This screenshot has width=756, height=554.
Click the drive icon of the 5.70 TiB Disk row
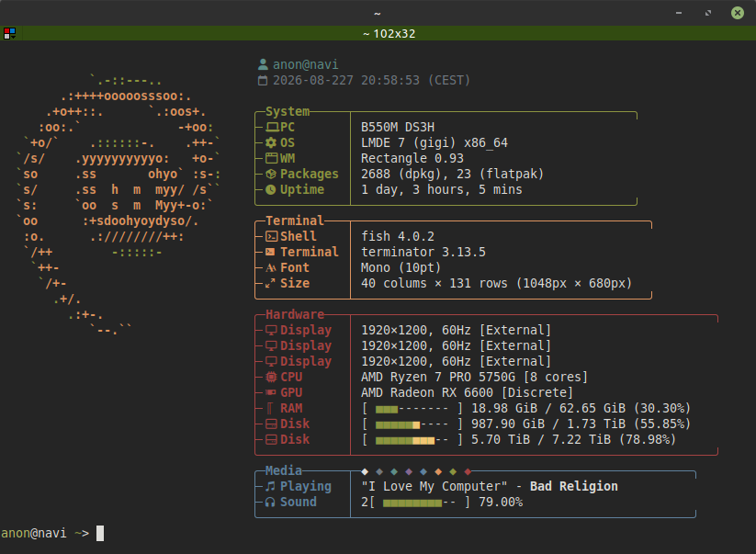[272, 440]
